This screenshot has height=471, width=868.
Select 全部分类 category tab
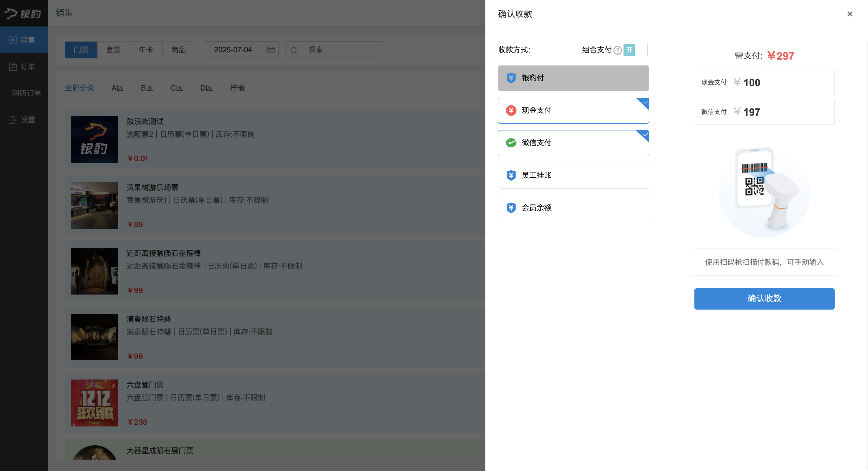click(79, 88)
